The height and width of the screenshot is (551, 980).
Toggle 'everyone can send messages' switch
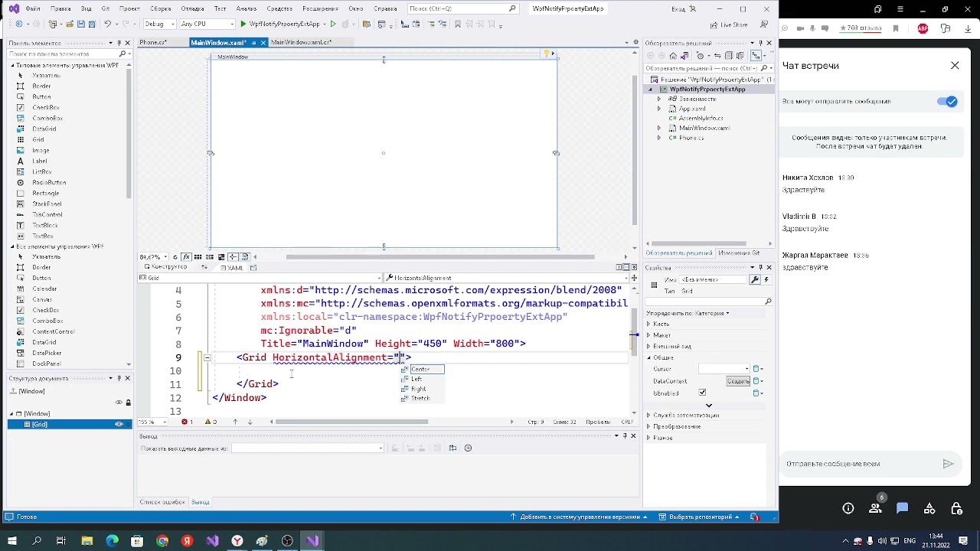pyautogui.click(x=947, y=102)
